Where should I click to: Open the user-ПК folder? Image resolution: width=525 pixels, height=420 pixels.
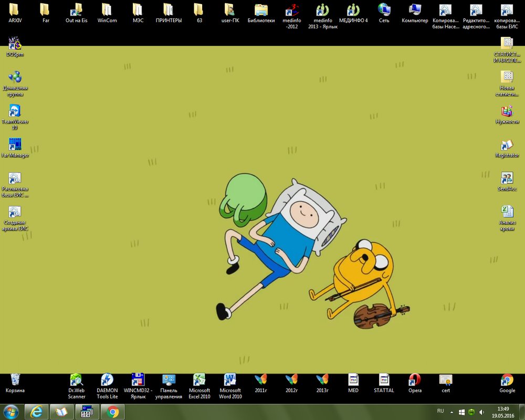(230, 14)
